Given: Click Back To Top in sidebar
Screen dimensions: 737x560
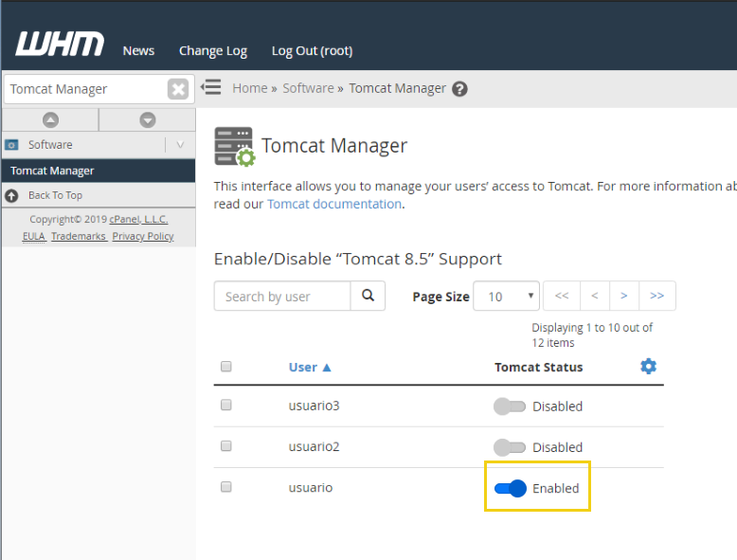Looking at the screenshot, I should [55, 195].
